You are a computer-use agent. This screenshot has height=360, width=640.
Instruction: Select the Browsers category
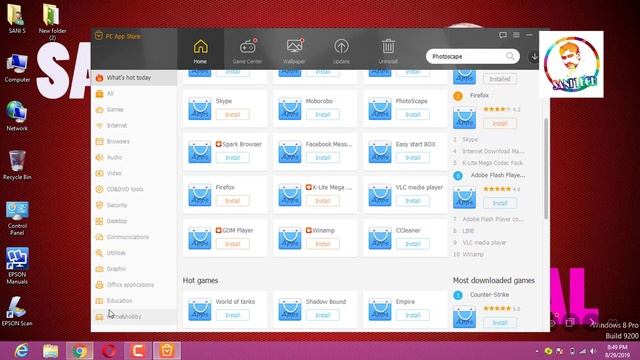pyautogui.click(x=134, y=141)
